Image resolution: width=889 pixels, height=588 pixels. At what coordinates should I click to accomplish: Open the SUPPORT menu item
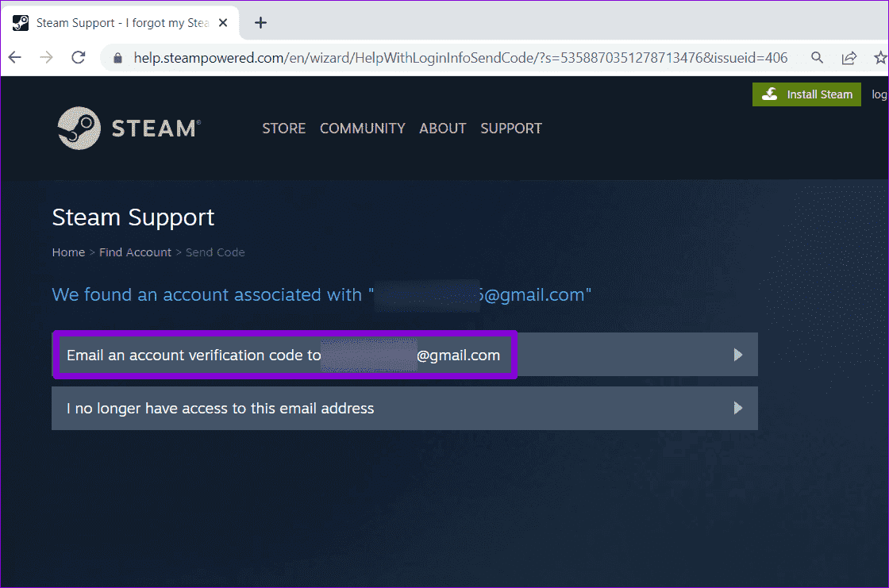coord(511,129)
